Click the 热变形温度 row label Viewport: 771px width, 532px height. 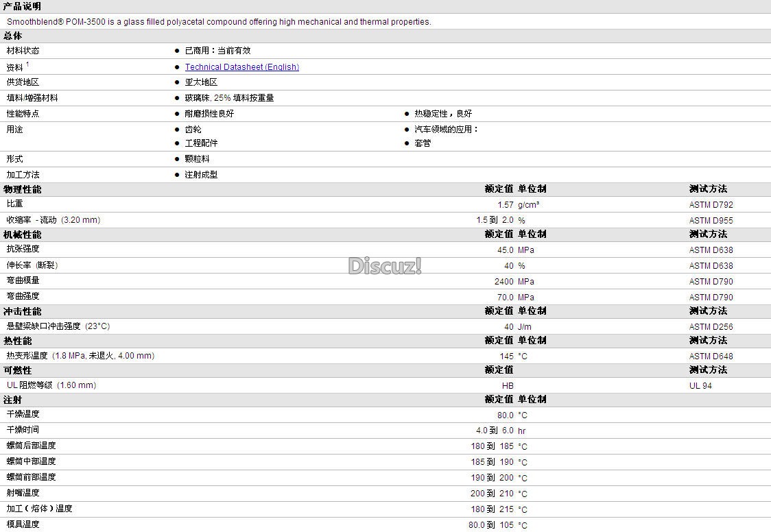80,355
